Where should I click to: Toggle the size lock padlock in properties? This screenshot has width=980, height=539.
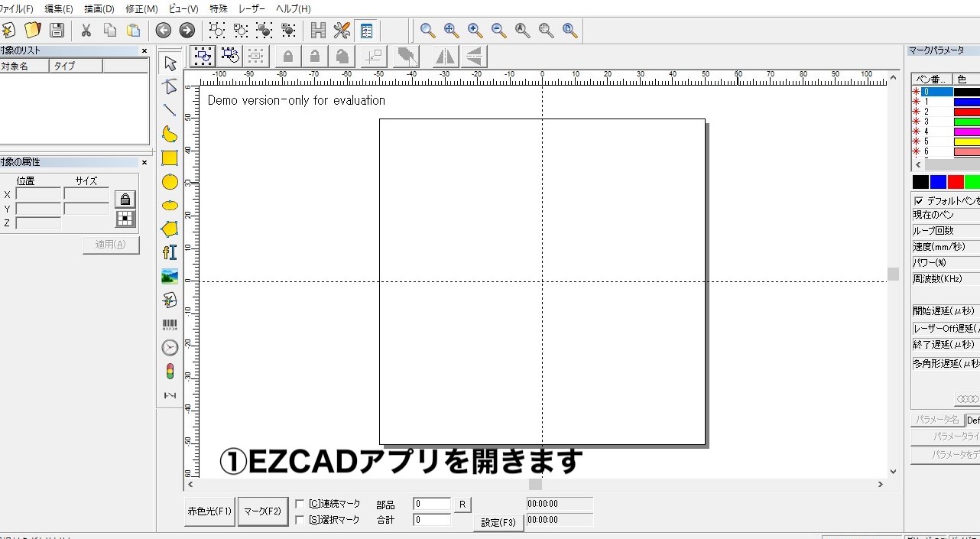point(125,200)
